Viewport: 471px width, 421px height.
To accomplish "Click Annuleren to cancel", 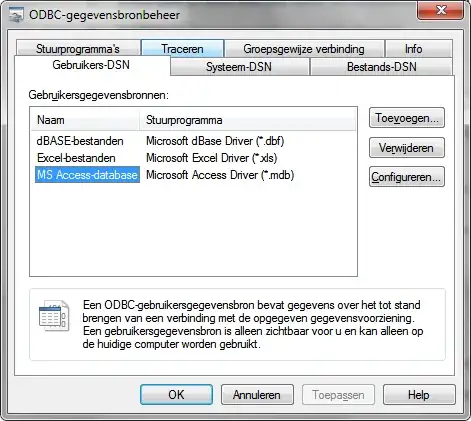I will tap(257, 395).
